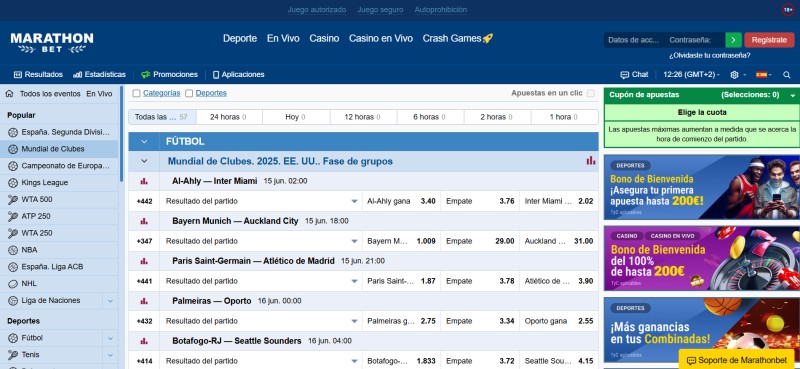Viewport: 800px width, 369px height.
Task: Open statistics icon for Botafogo-RJ — Seattle Sounders
Action: click(144, 341)
